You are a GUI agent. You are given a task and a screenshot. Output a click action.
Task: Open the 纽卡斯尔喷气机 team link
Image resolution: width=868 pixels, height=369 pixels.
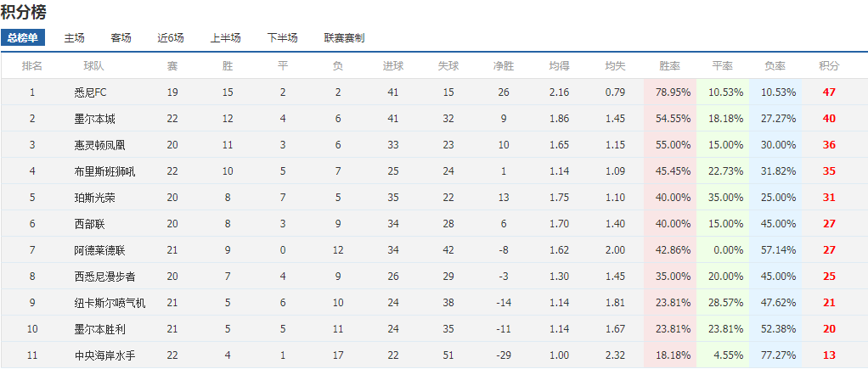point(110,303)
